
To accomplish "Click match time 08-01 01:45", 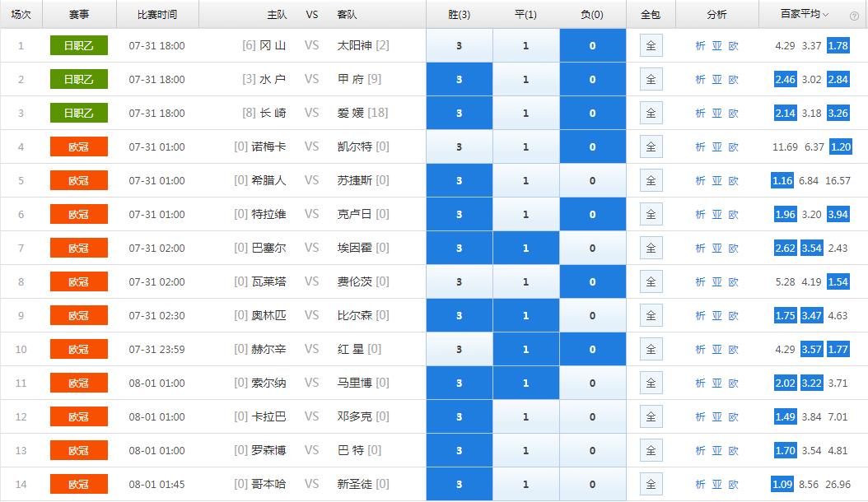I will [156, 485].
